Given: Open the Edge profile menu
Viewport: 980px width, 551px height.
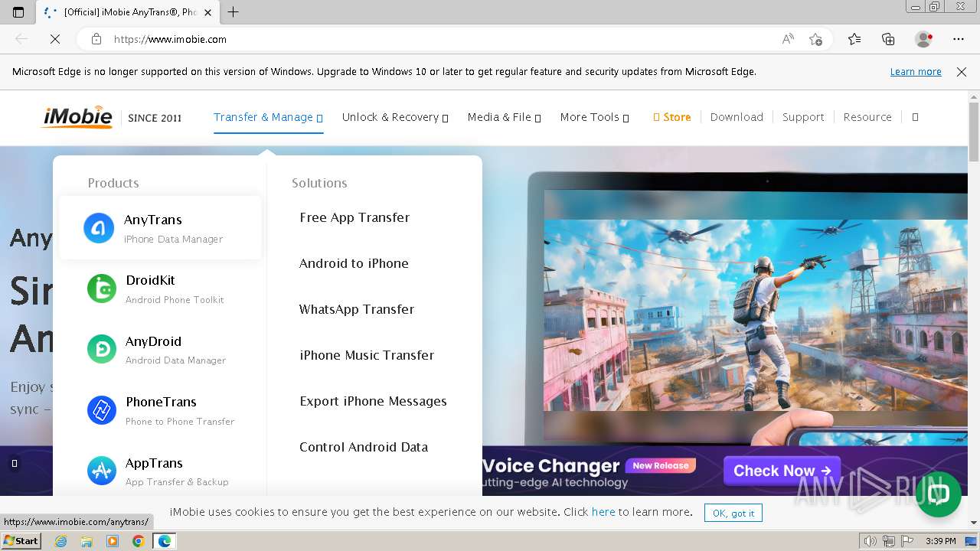Looking at the screenshot, I should pyautogui.click(x=924, y=39).
